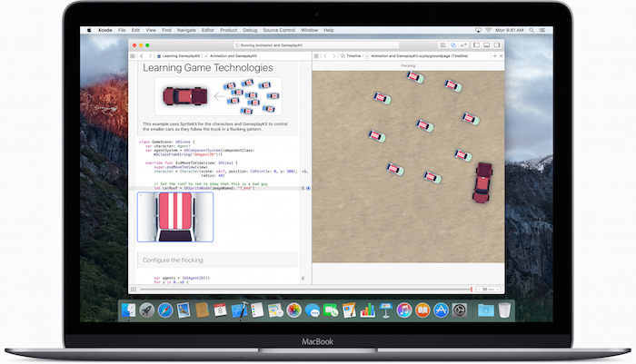
Task: Open the Xcode application menu
Action: coord(105,30)
